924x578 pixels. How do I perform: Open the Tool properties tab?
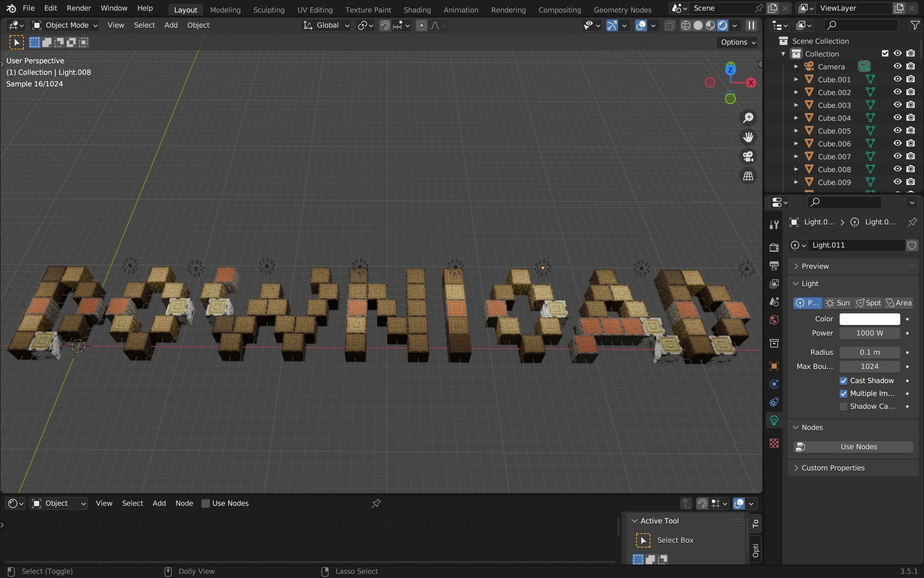point(774,224)
